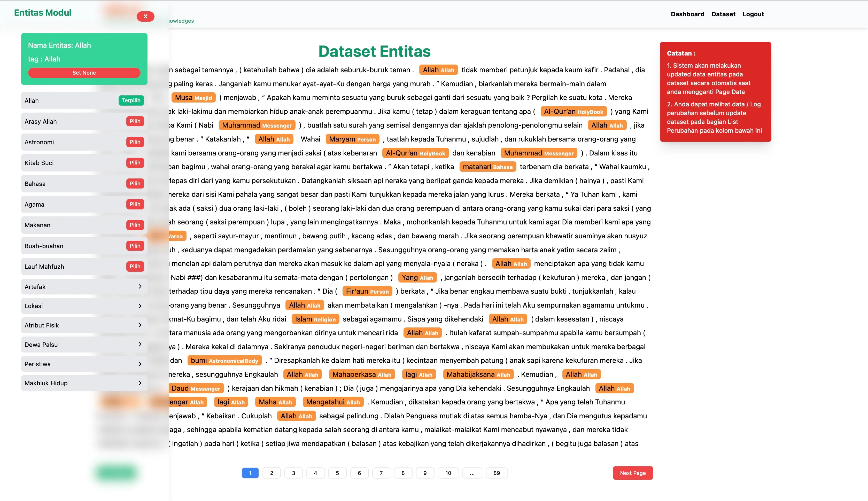Click the Set None button
The image size is (868, 501).
click(x=84, y=73)
